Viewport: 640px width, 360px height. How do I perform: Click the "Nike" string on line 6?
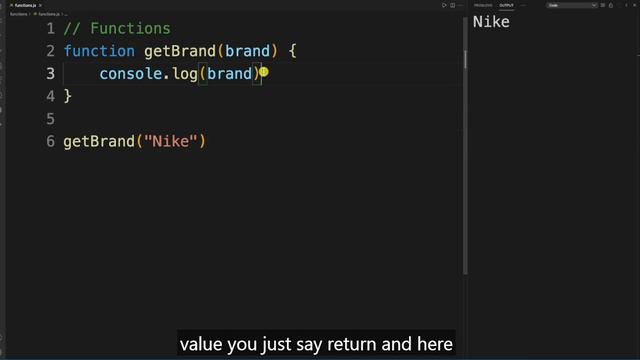[171, 141]
